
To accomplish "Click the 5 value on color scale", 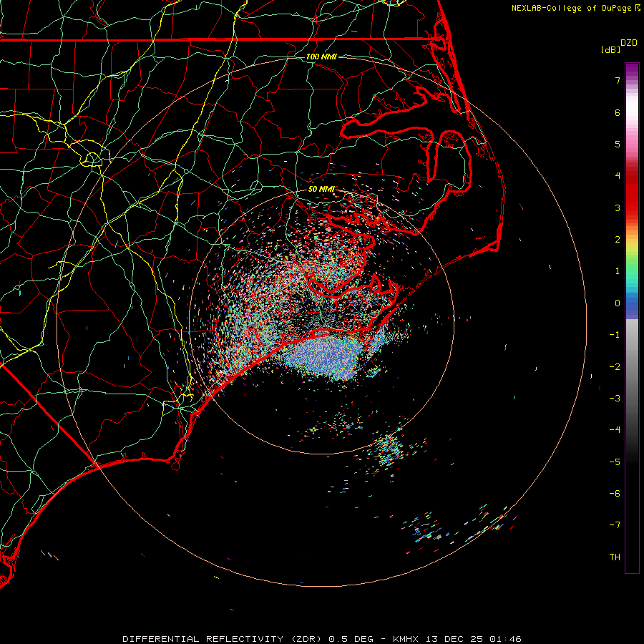I will pos(618,144).
